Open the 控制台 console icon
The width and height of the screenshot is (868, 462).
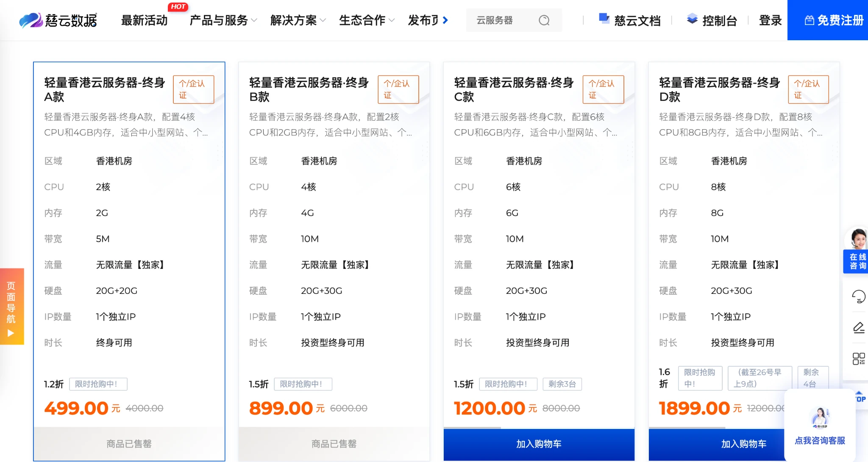coord(692,19)
